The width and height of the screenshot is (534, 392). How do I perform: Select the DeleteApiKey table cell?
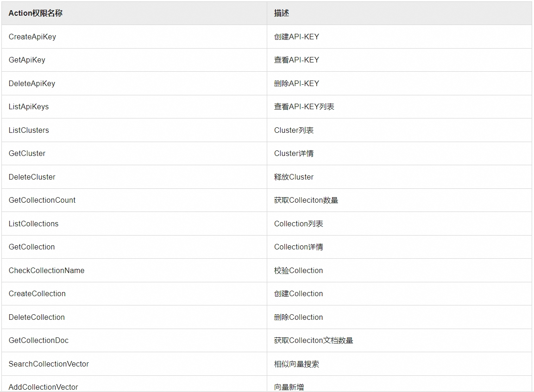coord(32,83)
